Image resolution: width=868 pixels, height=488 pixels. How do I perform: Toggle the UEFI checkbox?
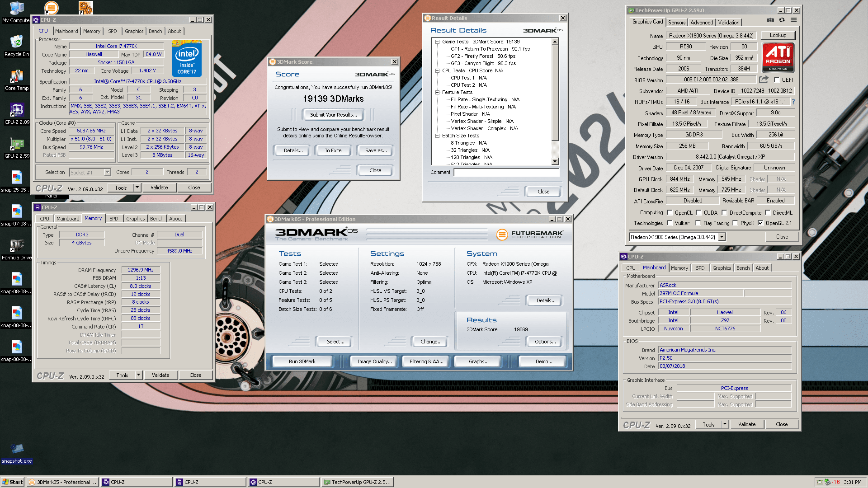[x=777, y=80]
